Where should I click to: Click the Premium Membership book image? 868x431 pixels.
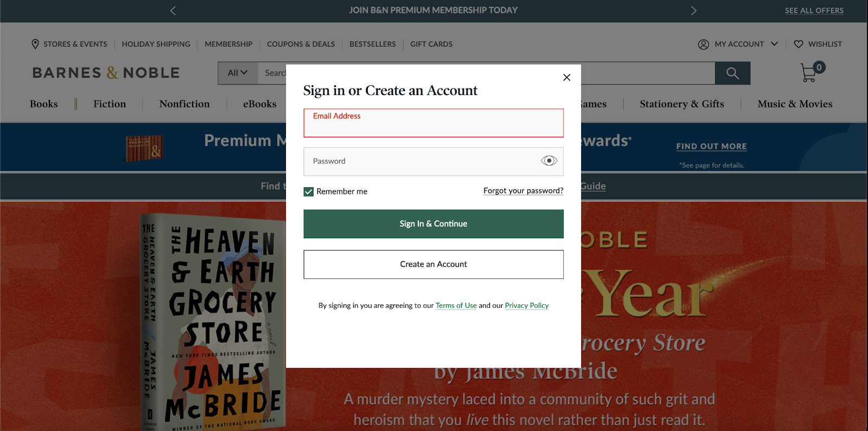(144, 148)
